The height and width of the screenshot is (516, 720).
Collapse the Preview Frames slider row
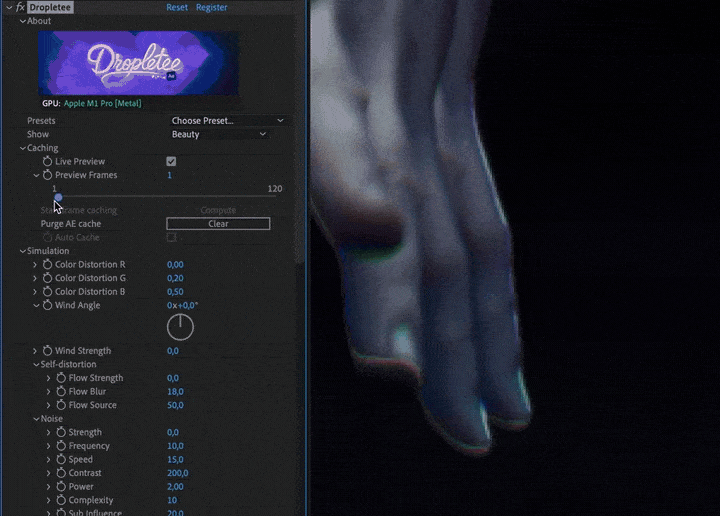(36, 175)
